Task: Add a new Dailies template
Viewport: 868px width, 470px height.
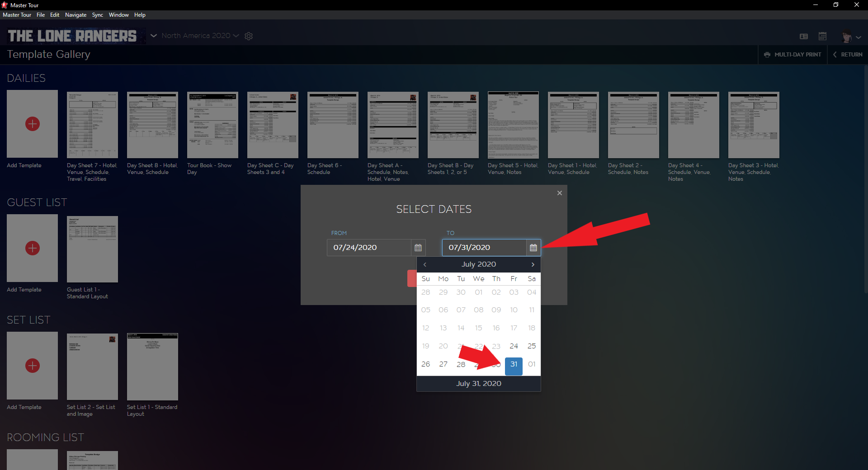Action: (x=32, y=124)
